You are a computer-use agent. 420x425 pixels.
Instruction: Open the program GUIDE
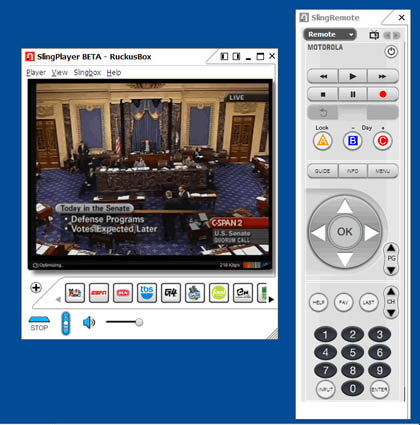[323, 171]
